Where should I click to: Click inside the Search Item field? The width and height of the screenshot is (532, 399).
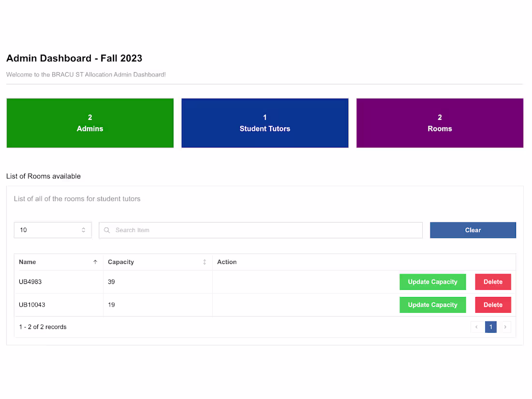261,230
